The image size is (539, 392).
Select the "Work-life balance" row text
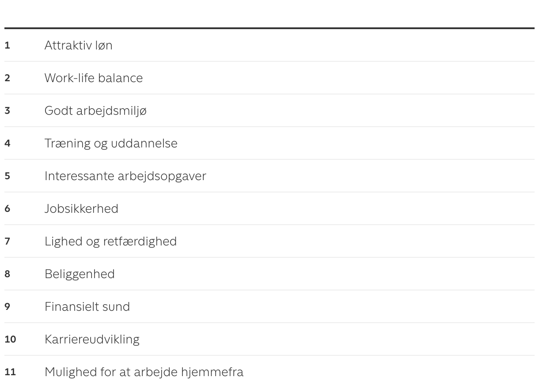coord(93,78)
